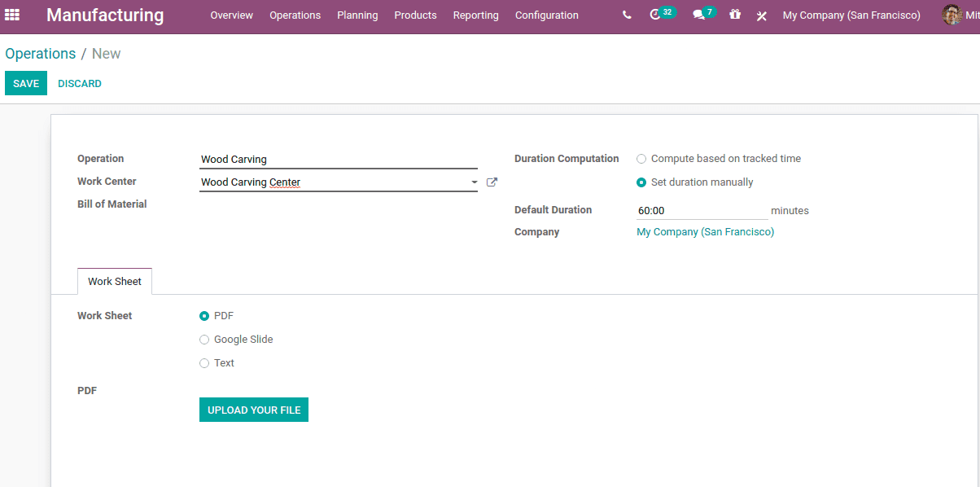Open Work Center external link icon
The height and width of the screenshot is (487, 980).
click(492, 182)
